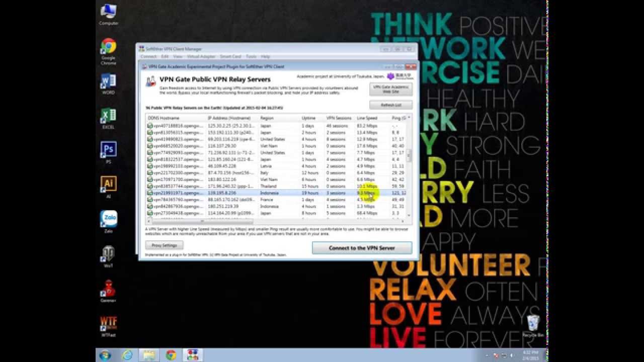644x362 pixels.
Task: Click the scroll down arrow of server list
Action: (x=409, y=215)
